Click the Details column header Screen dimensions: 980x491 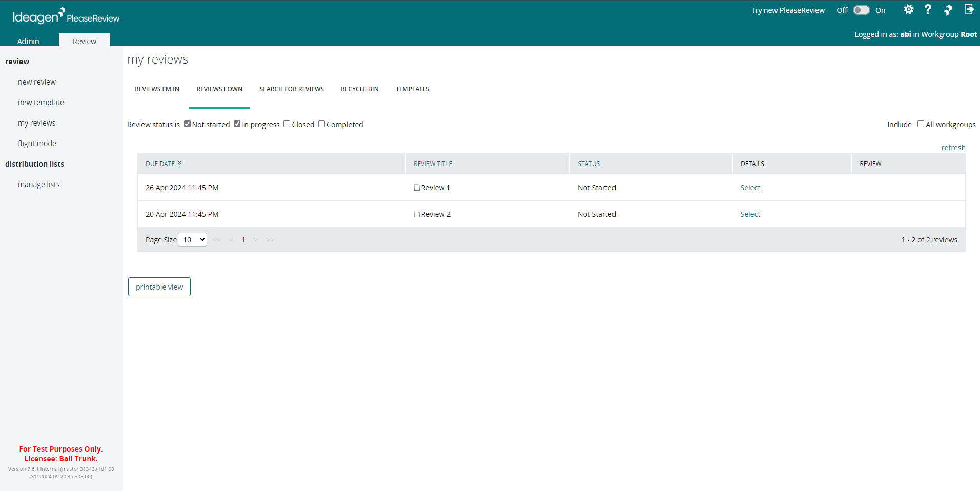(752, 164)
